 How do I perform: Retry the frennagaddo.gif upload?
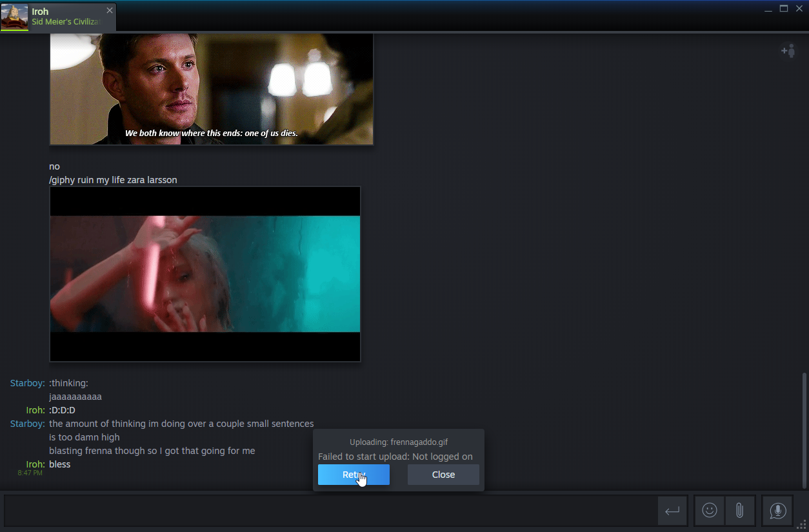pos(354,475)
